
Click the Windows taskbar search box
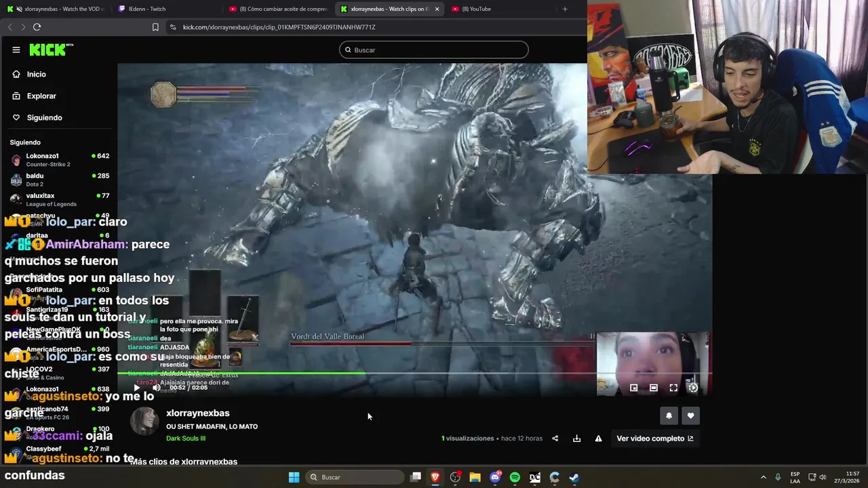(x=354, y=477)
